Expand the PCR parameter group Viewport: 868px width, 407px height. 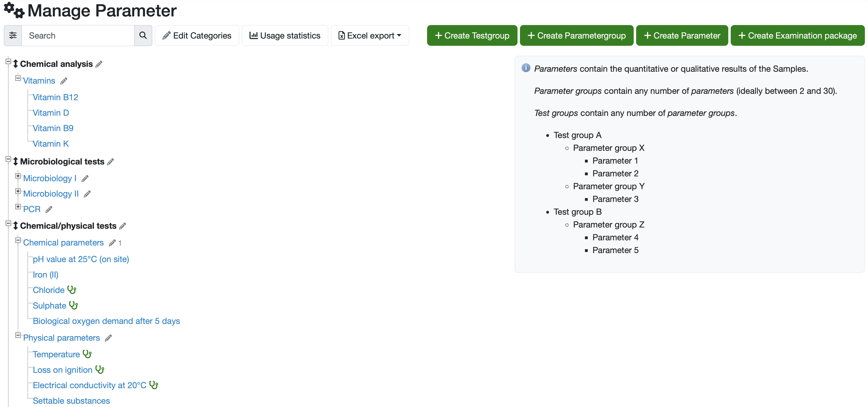18,207
